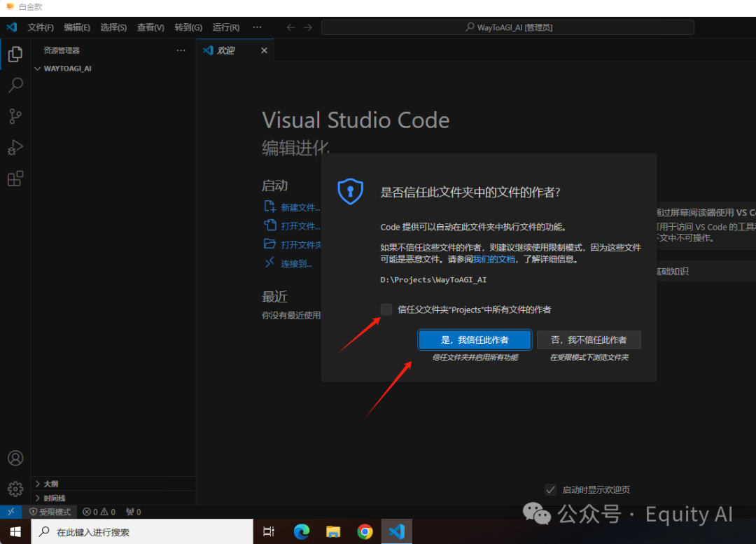
Task: Show more menus via the title bar ellipsis
Action: [x=258, y=27]
